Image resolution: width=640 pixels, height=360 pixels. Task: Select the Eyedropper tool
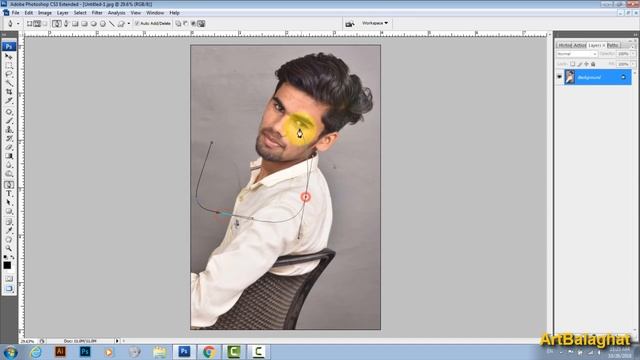(8, 231)
